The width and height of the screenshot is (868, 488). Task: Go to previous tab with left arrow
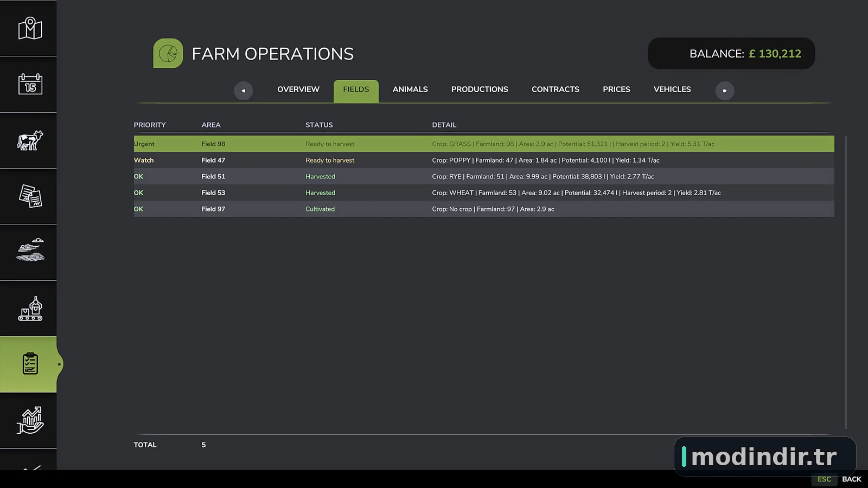tap(244, 91)
